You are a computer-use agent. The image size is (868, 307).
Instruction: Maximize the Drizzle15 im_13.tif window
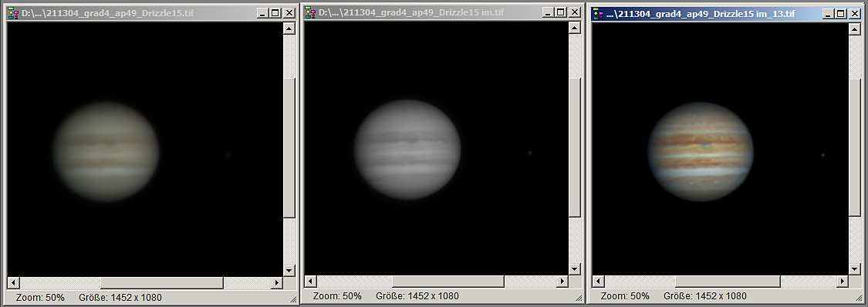[840, 14]
